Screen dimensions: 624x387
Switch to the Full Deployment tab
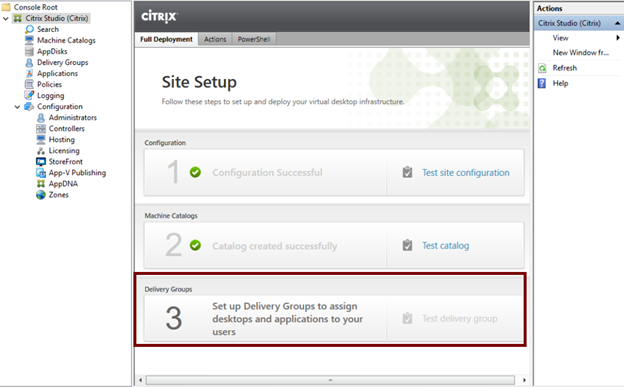point(166,39)
